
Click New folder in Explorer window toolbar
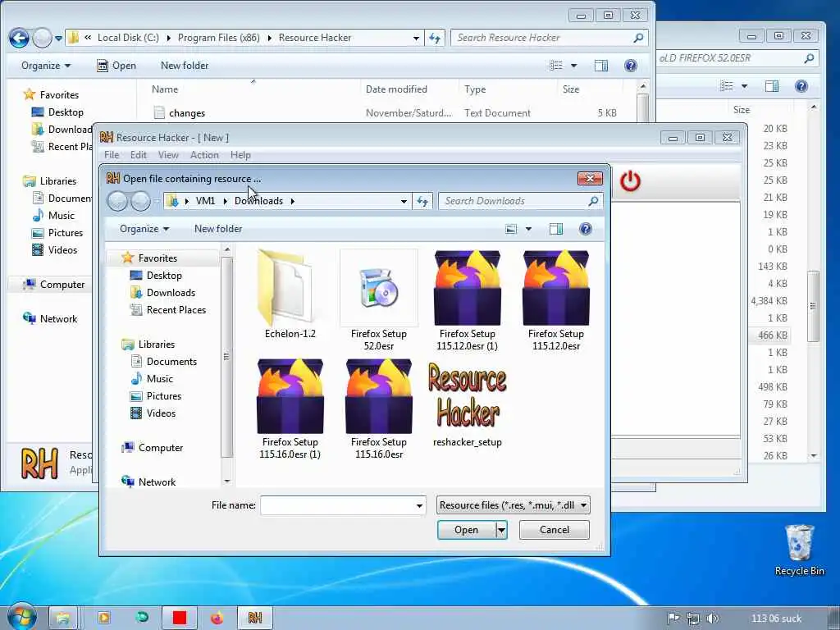click(x=185, y=66)
